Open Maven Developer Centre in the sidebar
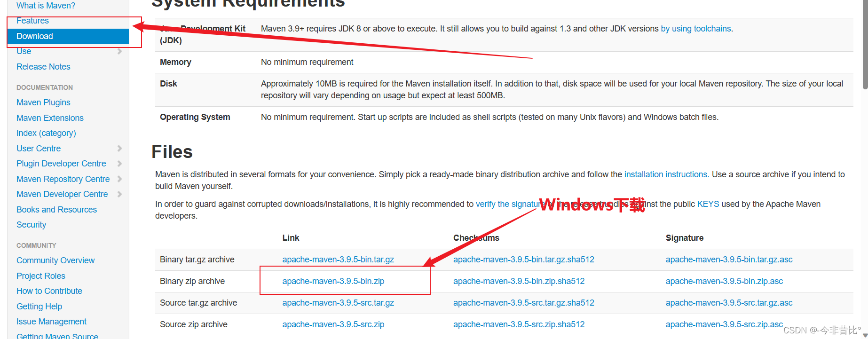868x339 pixels. 62,194
